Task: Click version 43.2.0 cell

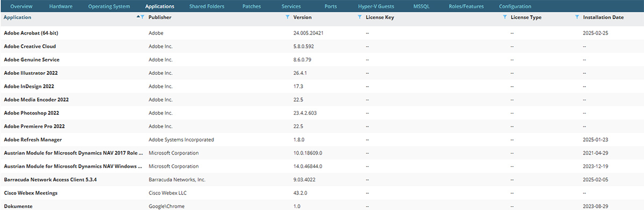Action: [300, 193]
